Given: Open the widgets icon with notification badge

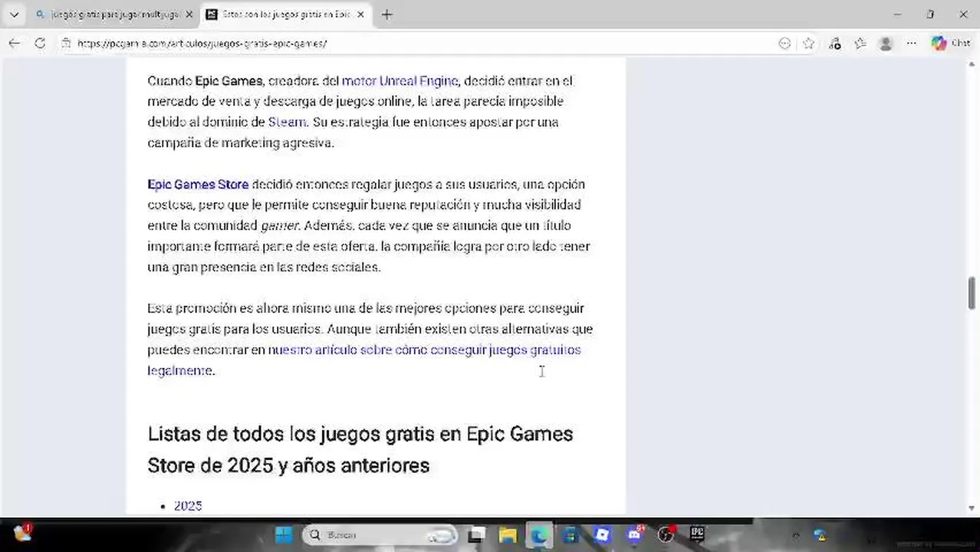Looking at the screenshot, I should click(x=21, y=533).
